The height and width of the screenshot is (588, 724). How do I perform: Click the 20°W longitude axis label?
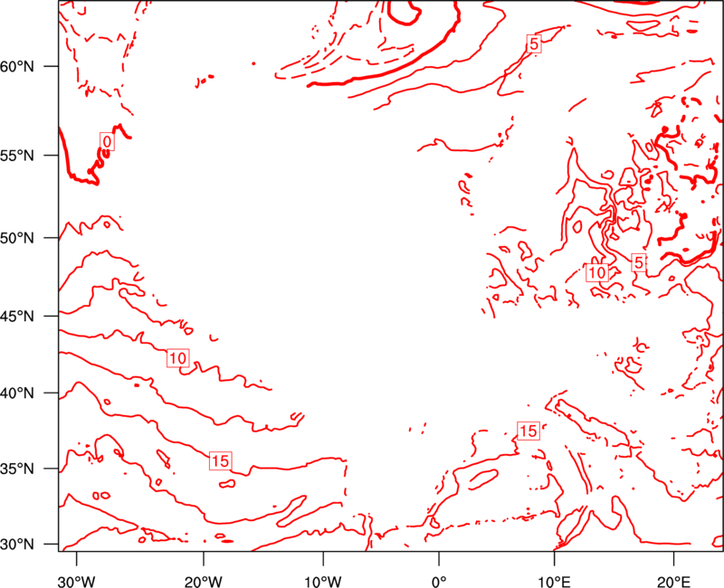(x=204, y=582)
